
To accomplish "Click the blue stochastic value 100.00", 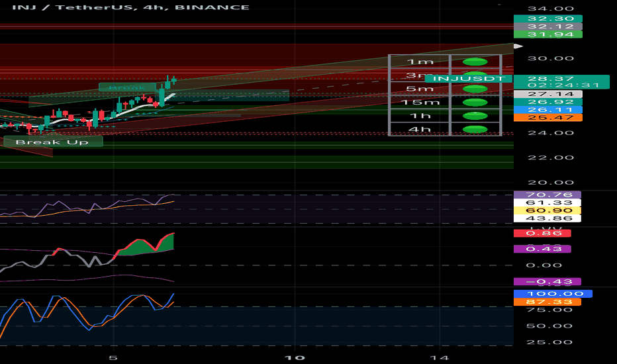I will point(553,294).
